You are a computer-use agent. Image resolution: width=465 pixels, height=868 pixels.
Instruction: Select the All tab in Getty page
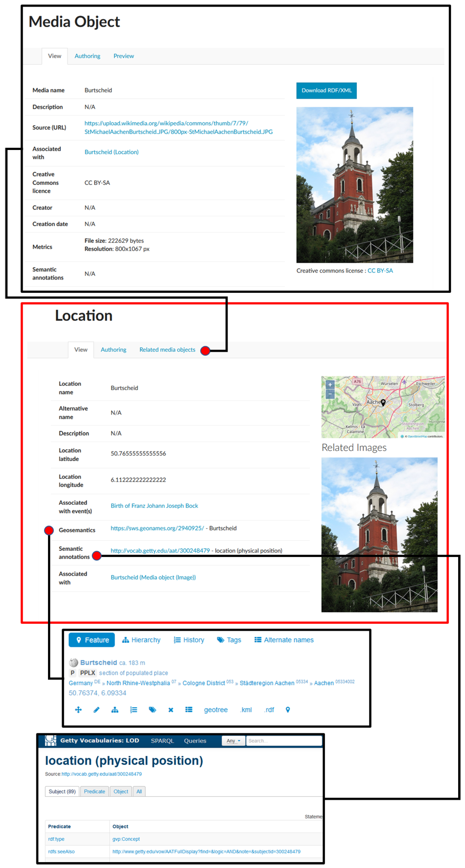click(x=139, y=792)
